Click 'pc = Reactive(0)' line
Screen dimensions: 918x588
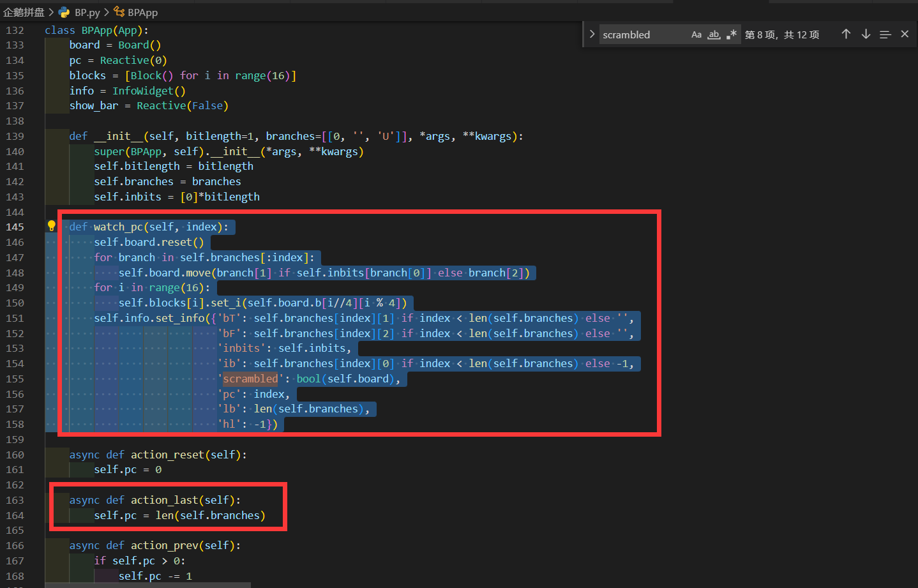118,60
